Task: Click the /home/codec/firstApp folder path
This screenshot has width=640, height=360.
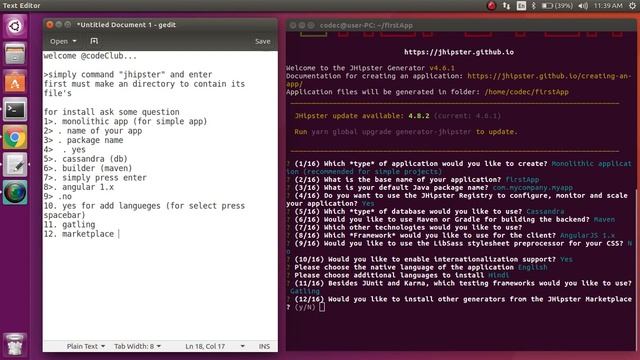Action: (527, 92)
